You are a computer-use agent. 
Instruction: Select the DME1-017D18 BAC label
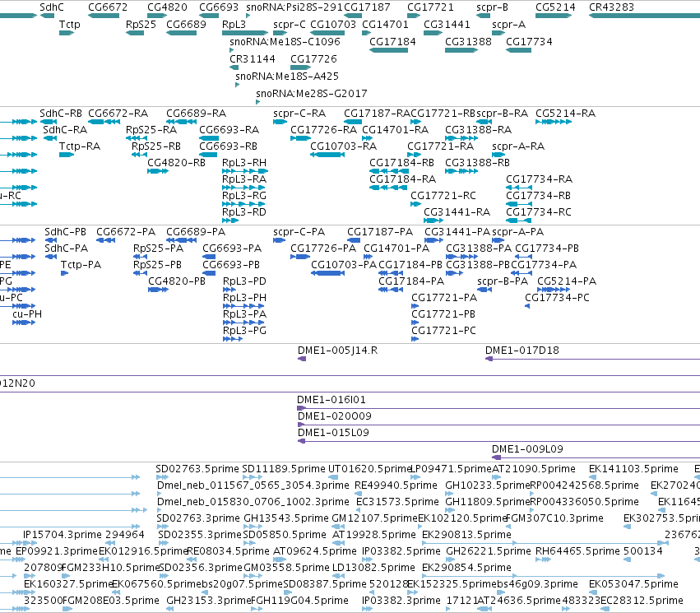coord(522,351)
